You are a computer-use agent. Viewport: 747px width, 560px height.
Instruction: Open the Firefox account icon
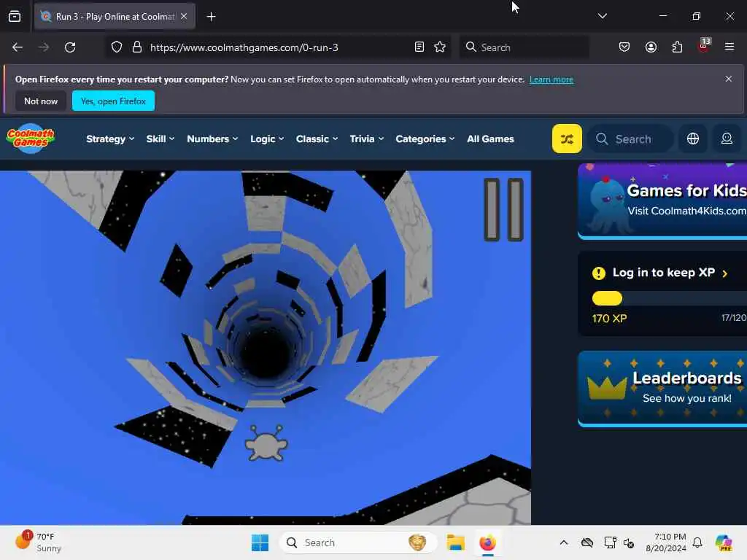(651, 47)
